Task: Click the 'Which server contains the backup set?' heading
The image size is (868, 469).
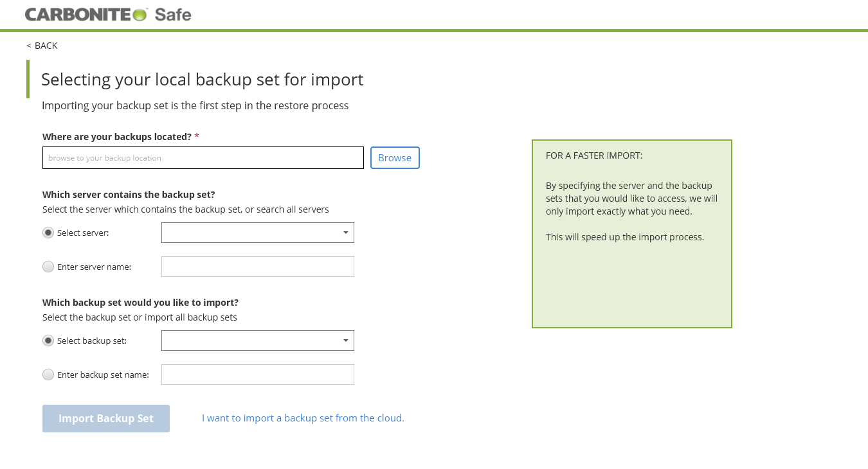Action: coord(129,195)
